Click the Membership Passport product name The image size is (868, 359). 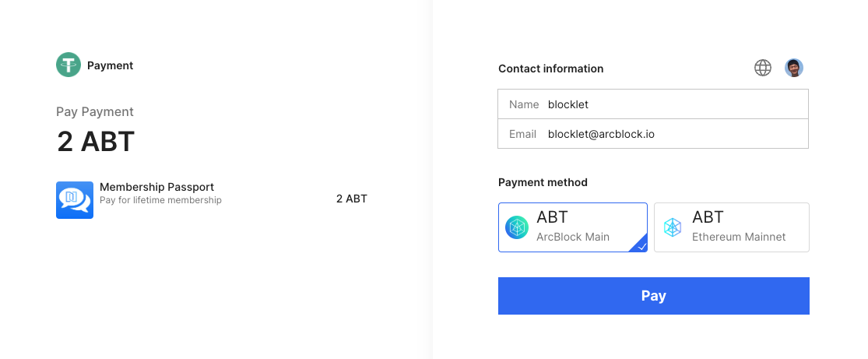[156, 187]
